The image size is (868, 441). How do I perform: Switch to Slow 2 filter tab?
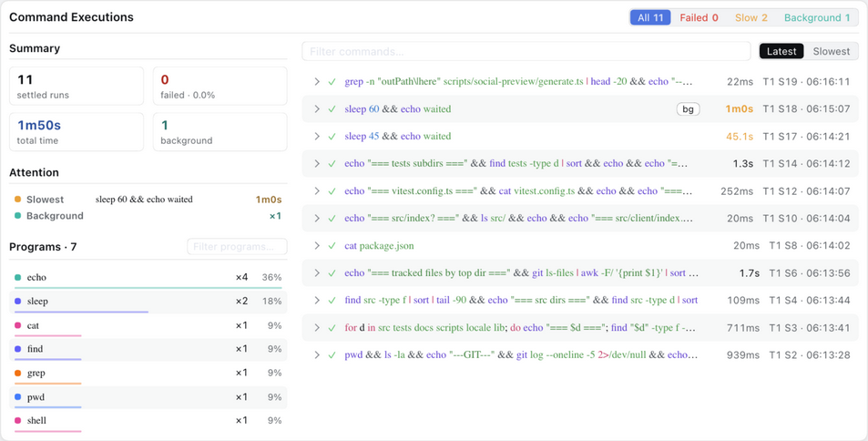click(x=751, y=17)
